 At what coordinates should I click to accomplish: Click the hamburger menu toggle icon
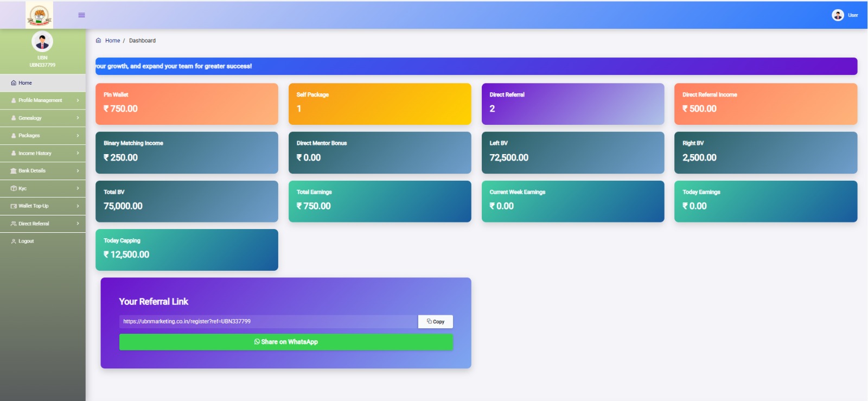coord(81,15)
